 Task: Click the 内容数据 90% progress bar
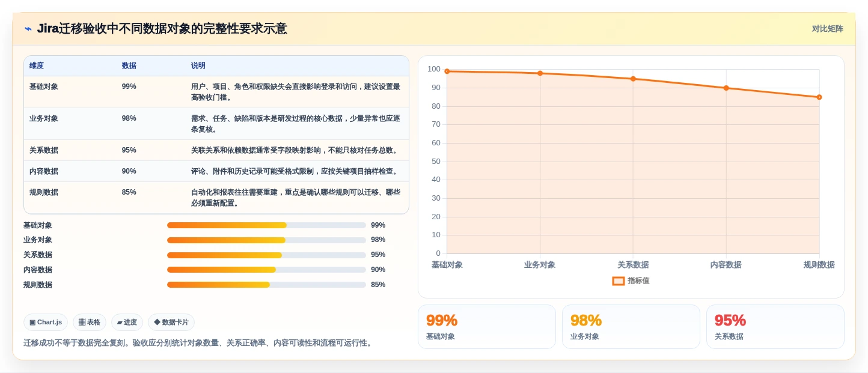(x=266, y=270)
